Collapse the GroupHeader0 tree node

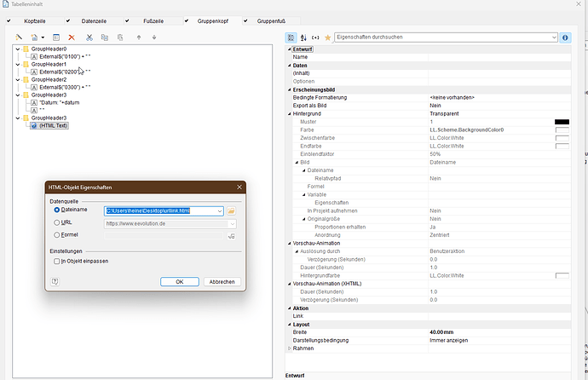coord(17,49)
